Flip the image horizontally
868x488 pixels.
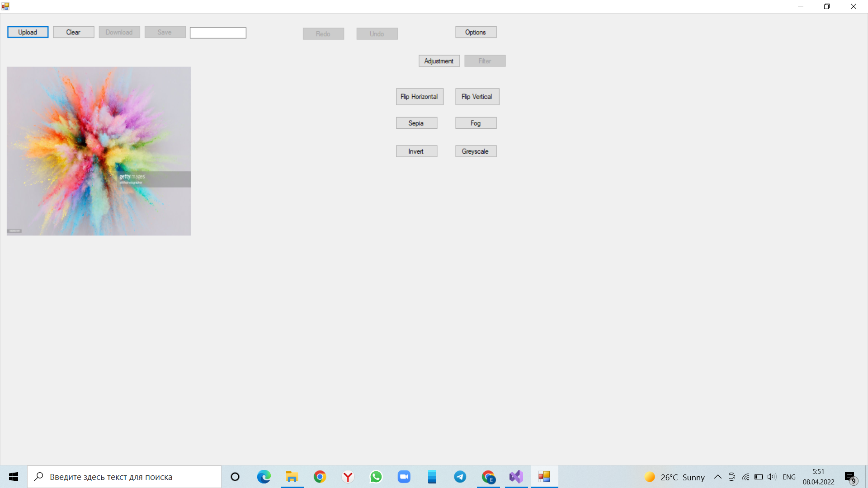click(x=420, y=96)
